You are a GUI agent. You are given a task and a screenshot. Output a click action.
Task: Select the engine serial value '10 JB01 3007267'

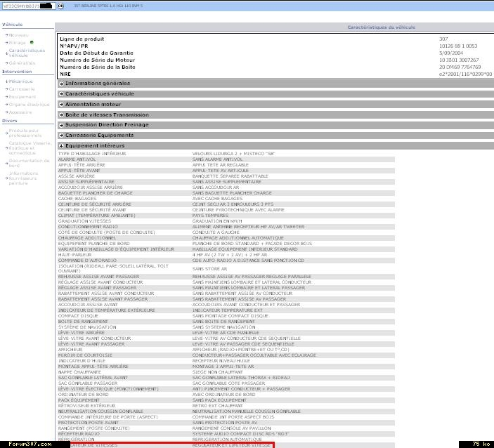(459, 60)
